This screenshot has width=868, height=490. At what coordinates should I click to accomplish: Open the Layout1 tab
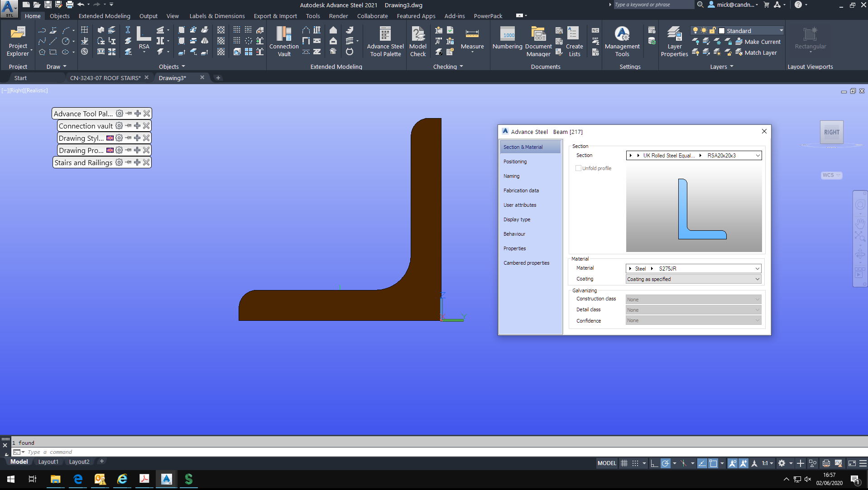[48, 461]
